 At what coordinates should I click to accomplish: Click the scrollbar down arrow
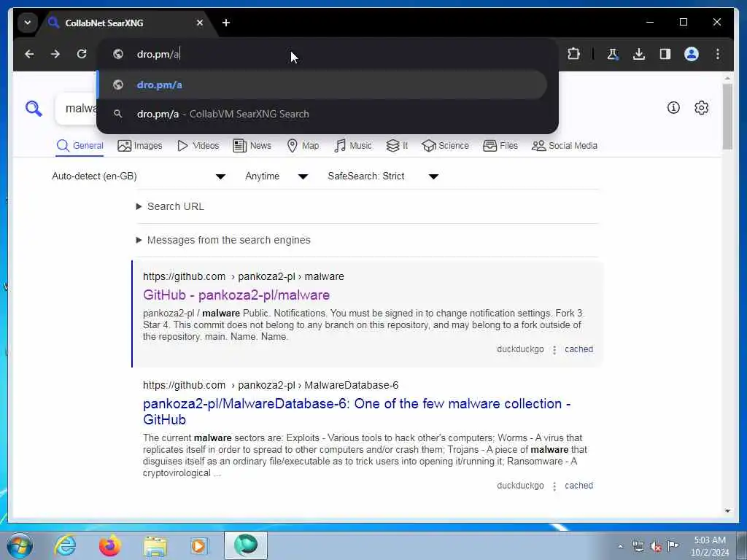coord(727,511)
